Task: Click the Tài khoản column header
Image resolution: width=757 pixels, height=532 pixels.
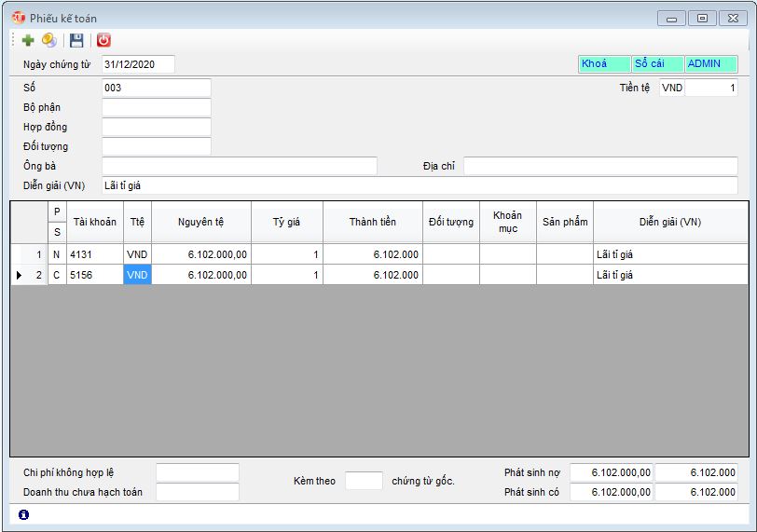Action: pos(95,222)
